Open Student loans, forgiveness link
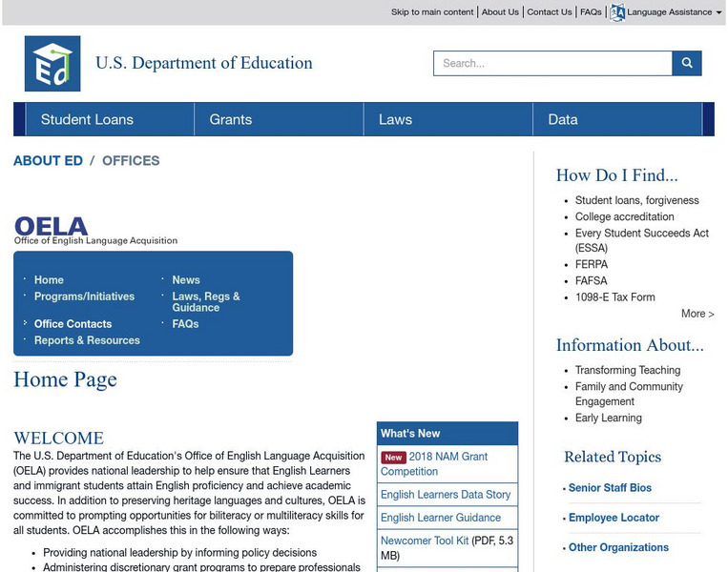The width and height of the screenshot is (728, 572). [637, 200]
